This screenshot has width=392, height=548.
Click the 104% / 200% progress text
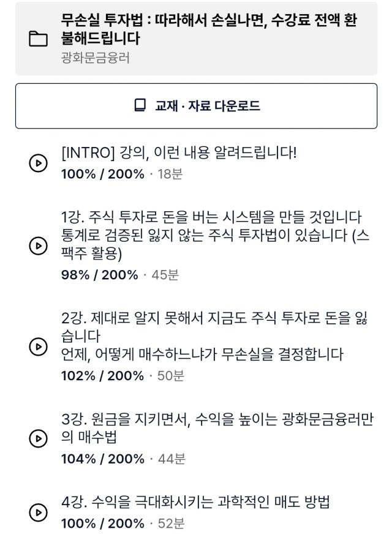(x=103, y=459)
